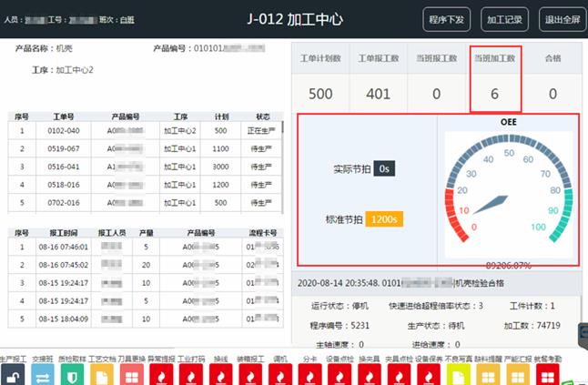The height and width of the screenshot is (385, 588).
Task: Click the 标准节拍 1200s orange value
Action: [x=384, y=219]
